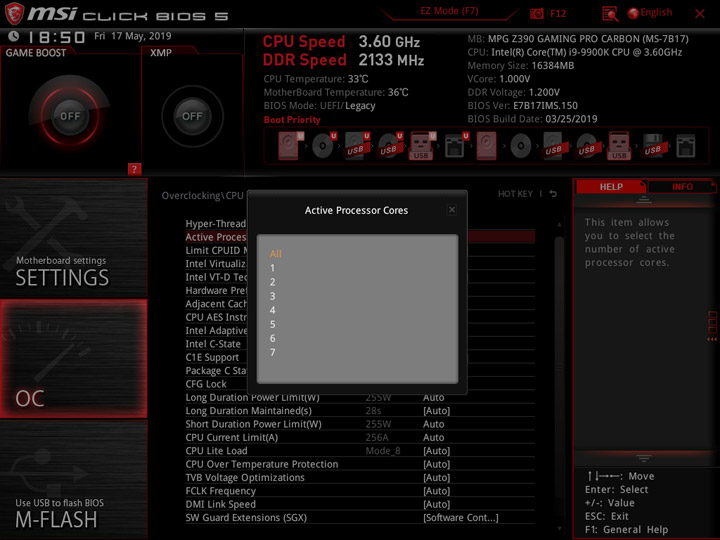This screenshot has width=720, height=540.
Task: Open the OC overclocking section
Action: tap(73, 359)
